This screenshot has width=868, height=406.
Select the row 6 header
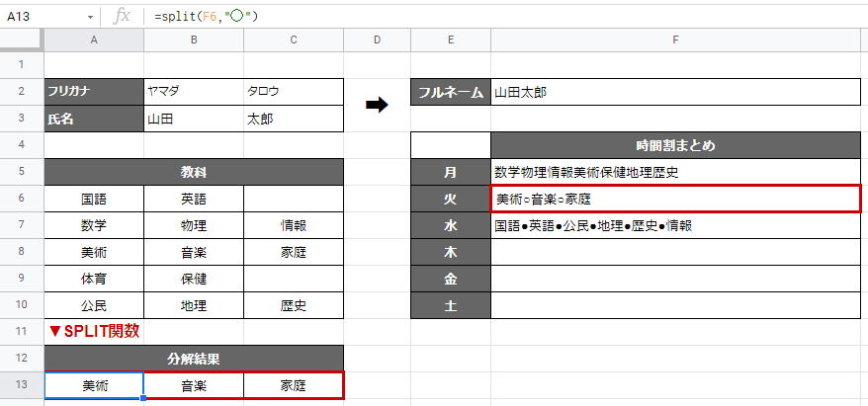point(22,199)
